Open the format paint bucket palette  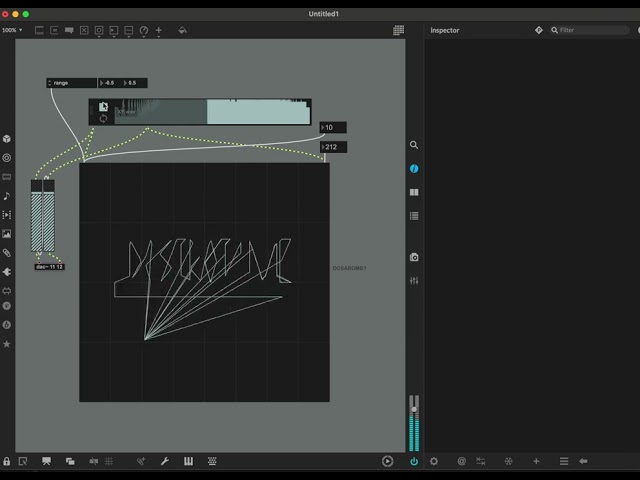(182, 30)
